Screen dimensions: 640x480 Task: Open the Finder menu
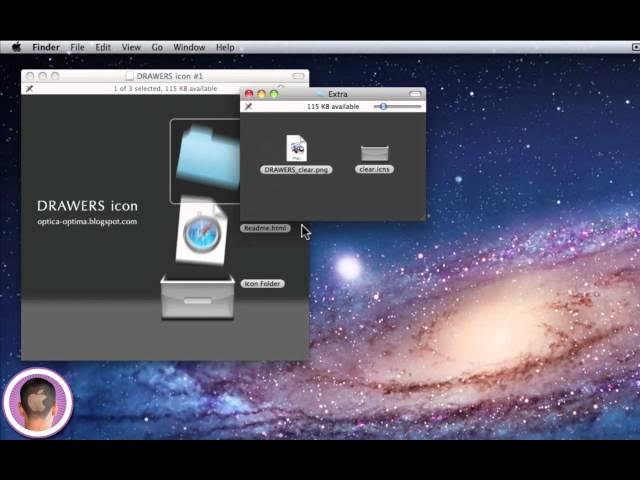46,47
